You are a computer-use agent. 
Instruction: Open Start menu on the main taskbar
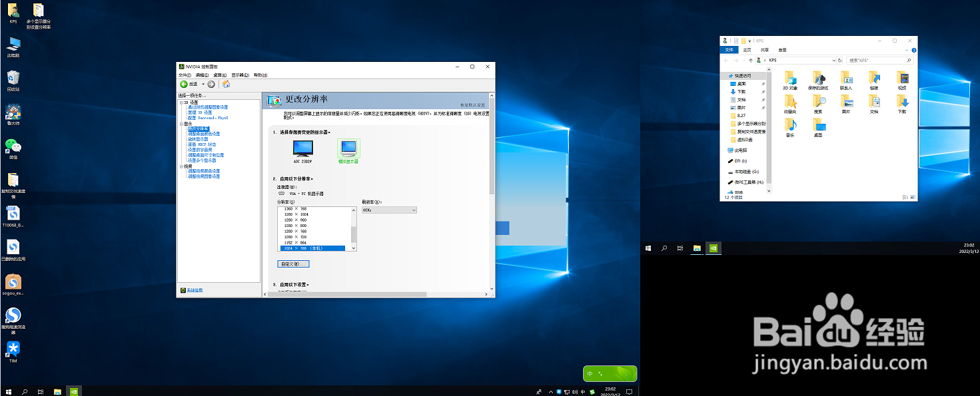pos(8,392)
